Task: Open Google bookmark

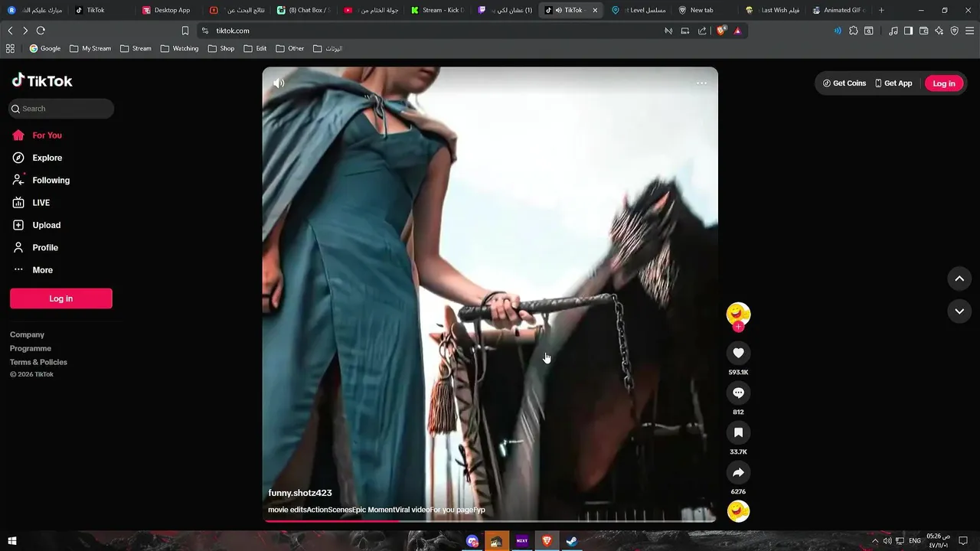Action: [44, 48]
